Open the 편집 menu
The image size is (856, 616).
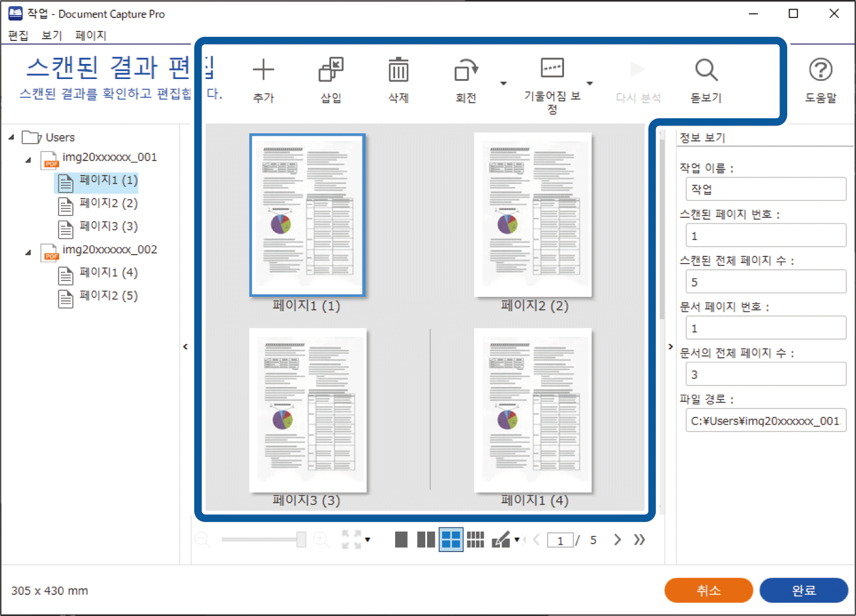pos(18,35)
